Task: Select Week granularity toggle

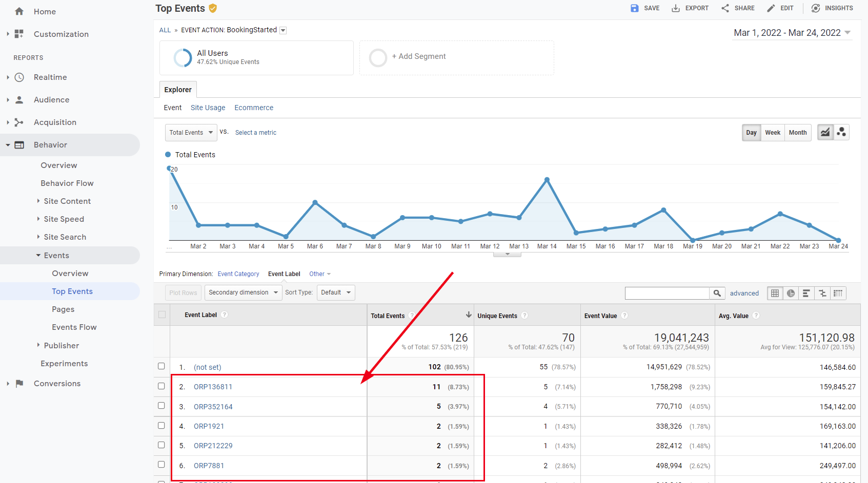Action: (773, 133)
